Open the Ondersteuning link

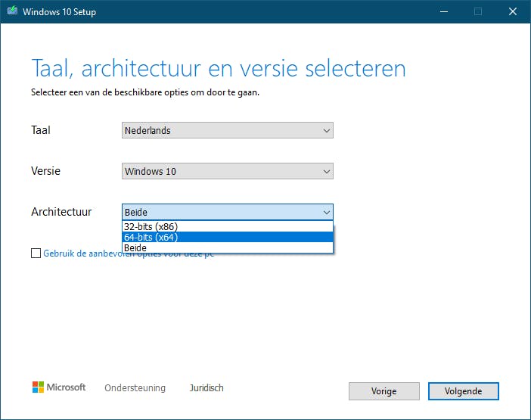click(135, 387)
